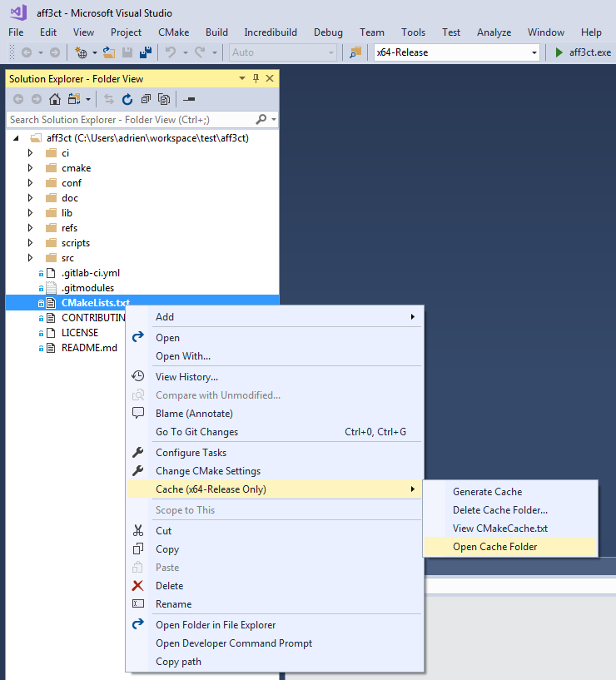Click the New Project toolbar icon
The image size is (616, 680).
click(81, 52)
